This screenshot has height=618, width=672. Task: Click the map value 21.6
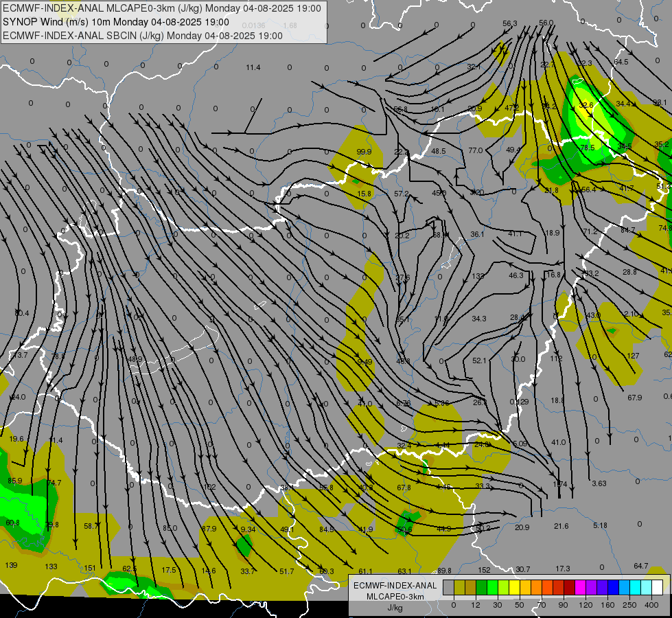click(x=561, y=526)
